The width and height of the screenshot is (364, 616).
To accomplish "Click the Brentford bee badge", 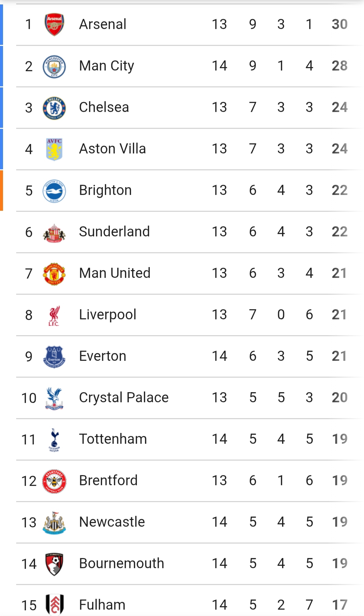I will click(54, 481).
